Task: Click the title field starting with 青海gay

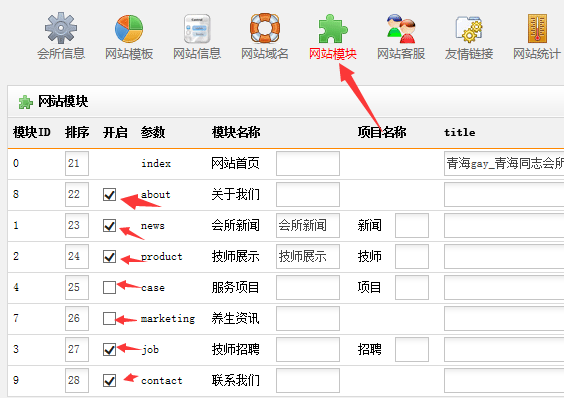Action: click(x=504, y=163)
